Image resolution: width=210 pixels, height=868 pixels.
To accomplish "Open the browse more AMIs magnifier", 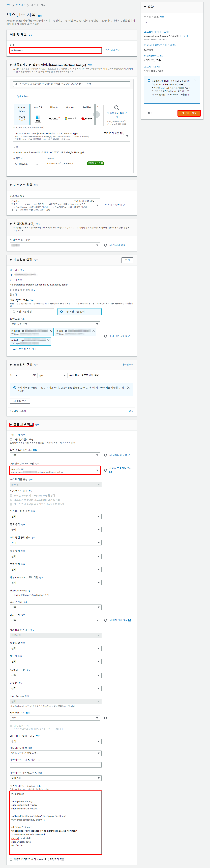I will coord(117,108).
